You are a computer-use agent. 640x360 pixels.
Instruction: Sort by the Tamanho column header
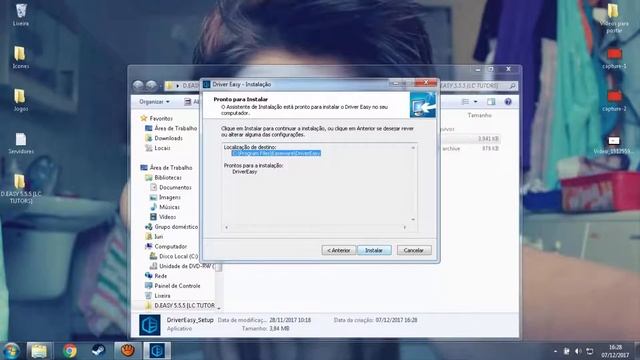tap(480, 116)
